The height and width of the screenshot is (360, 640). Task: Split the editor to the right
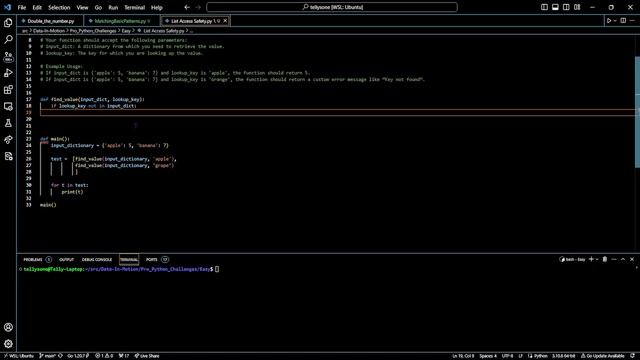[623, 21]
